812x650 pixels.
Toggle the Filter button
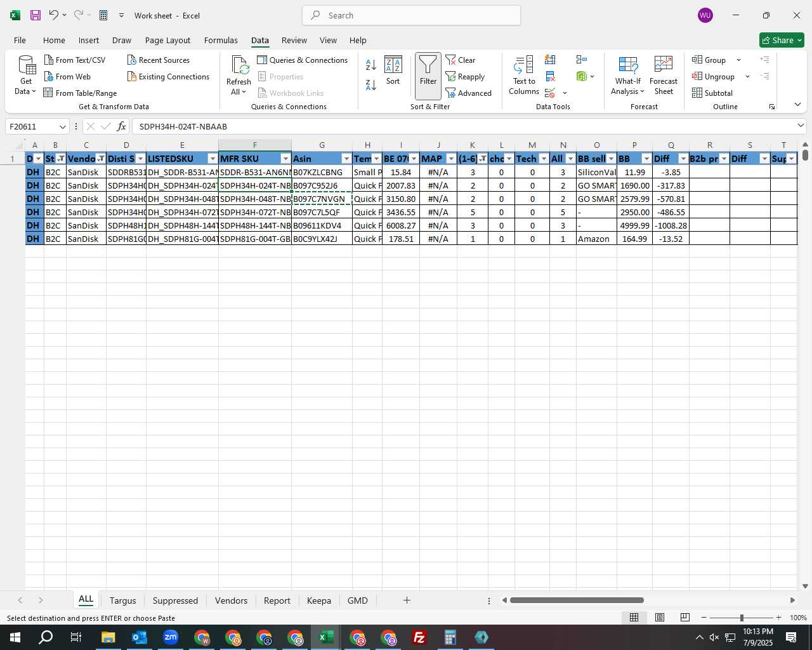428,76
